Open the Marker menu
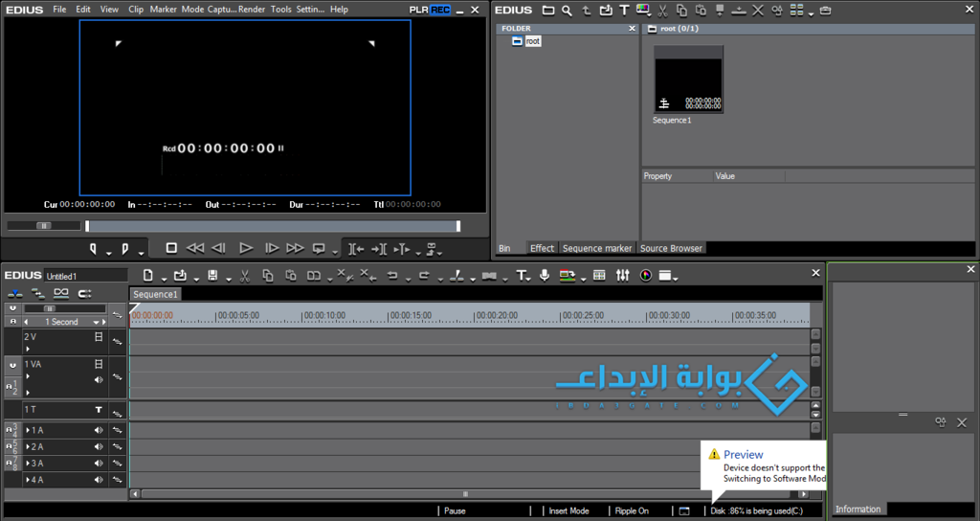This screenshot has width=980, height=521. 163,10
